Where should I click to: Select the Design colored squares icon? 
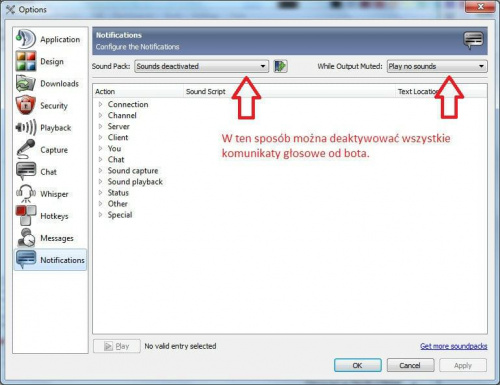coord(25,61)
